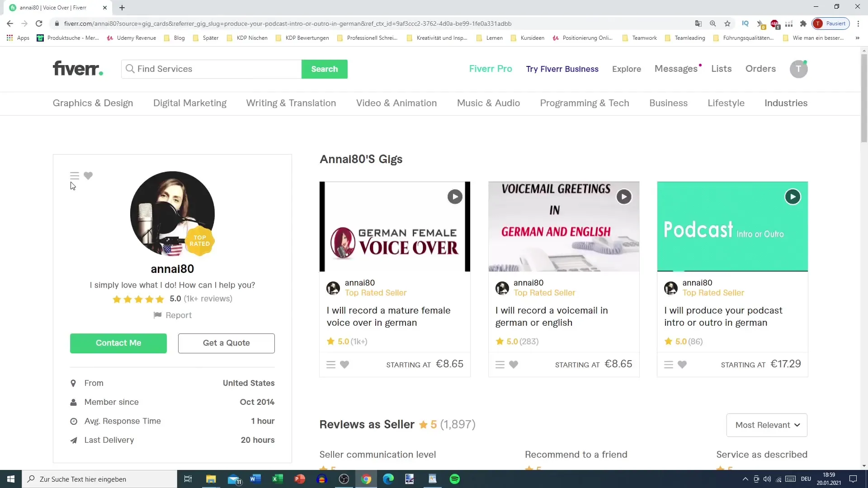Click the browser address bar
This screenshot has height=488, width=868.
(x=371, y=23)
